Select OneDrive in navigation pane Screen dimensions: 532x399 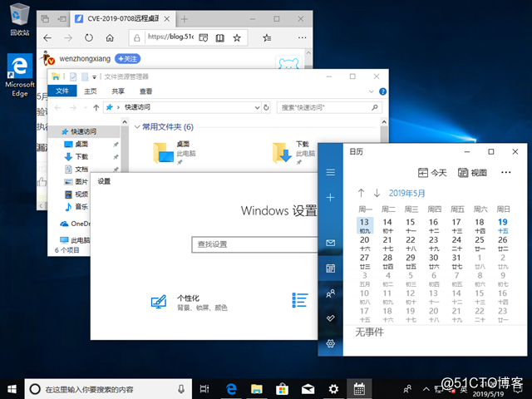click(76, 224)
